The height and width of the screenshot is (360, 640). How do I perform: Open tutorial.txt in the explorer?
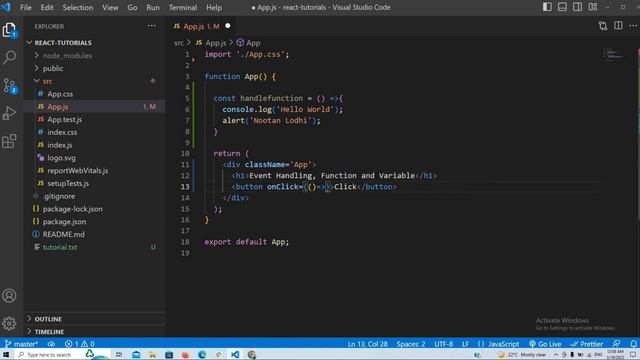click(x=95, y=247)
